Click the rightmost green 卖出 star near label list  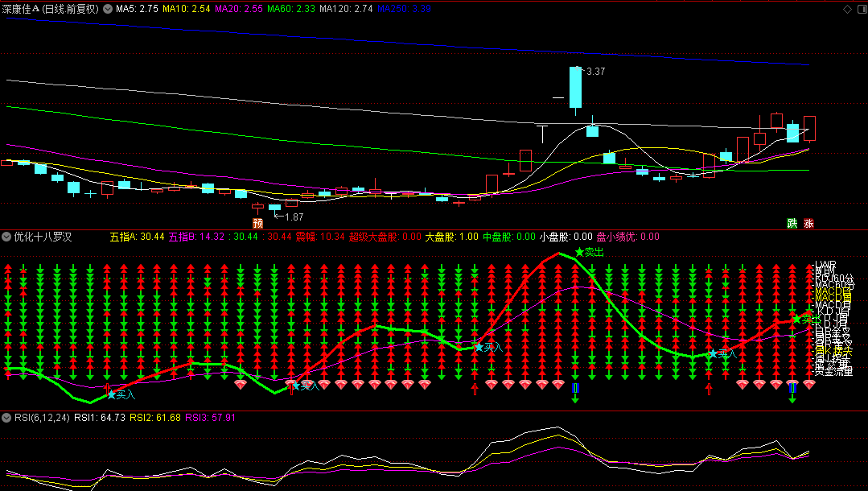797,320
